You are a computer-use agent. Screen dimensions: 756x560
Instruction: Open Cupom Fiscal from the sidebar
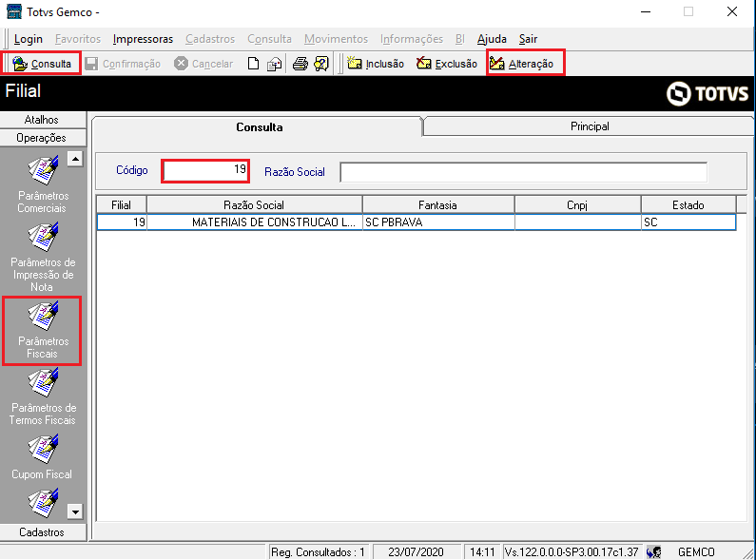click(43, 457)
